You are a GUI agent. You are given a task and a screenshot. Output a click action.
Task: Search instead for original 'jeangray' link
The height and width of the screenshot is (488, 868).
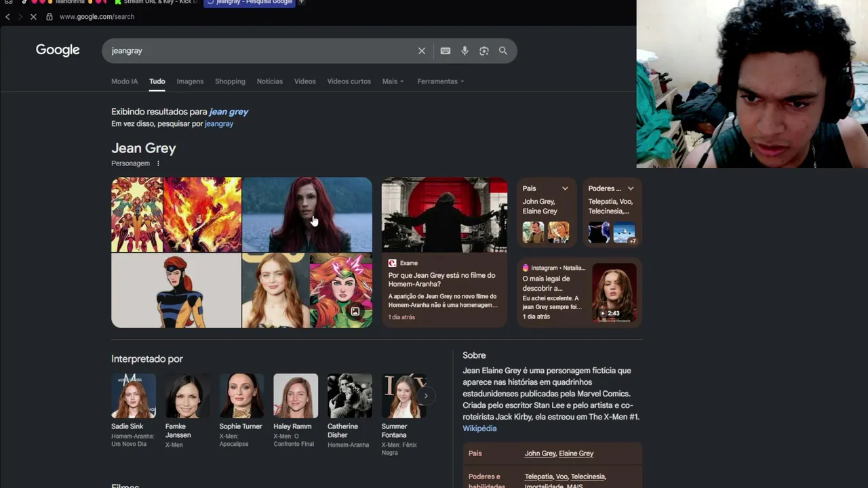[x=219, y=124]
